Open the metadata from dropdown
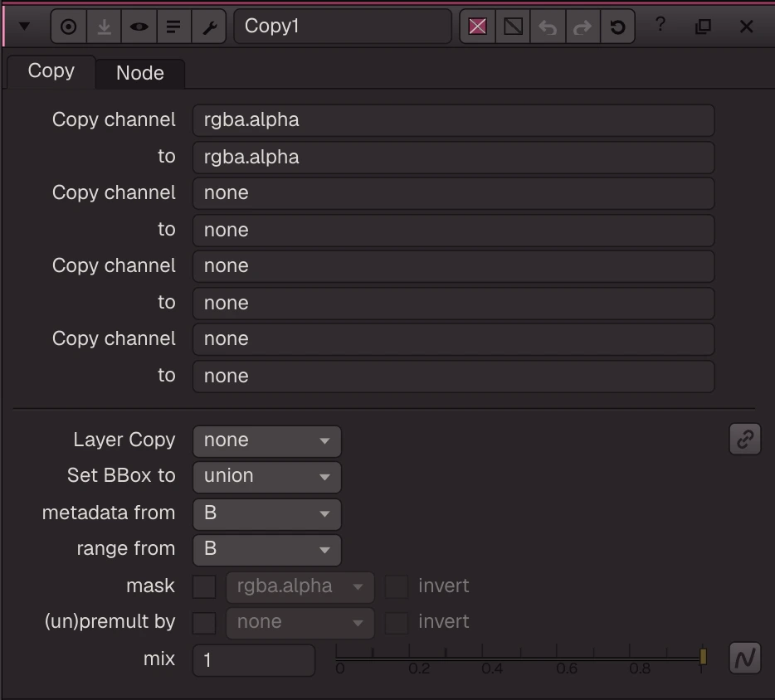The height and width of the screenshot is (700, 775). pos(267,513)
